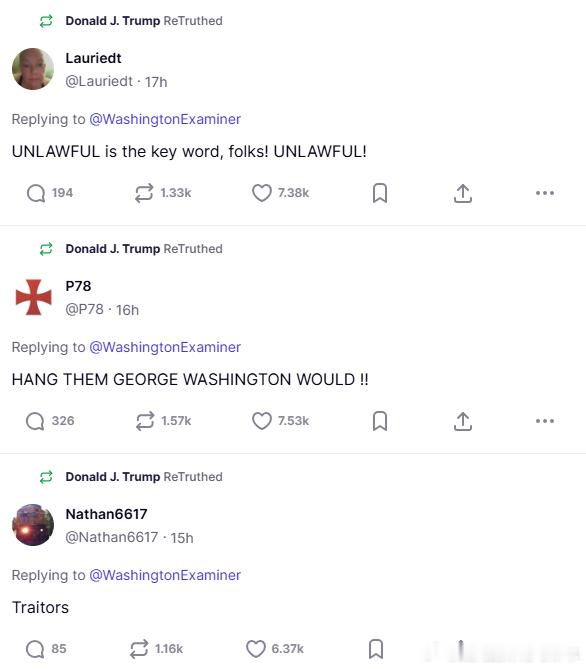The height and width of the screenshot is (669, 586).
Task: Open more options on P78's post
Action: [545, 421]
